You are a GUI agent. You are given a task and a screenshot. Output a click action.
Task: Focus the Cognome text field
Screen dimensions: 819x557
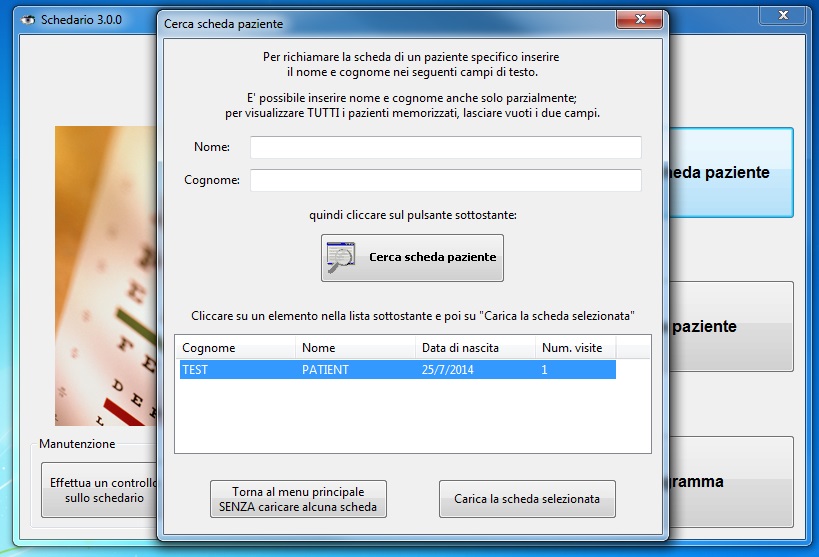pyautogui.click(x=445, y=181)
